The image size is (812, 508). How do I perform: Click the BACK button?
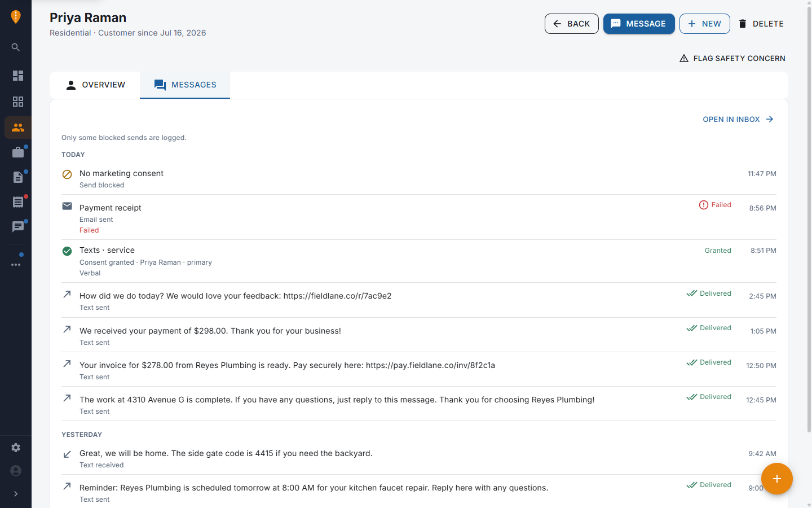coord(572,24)
